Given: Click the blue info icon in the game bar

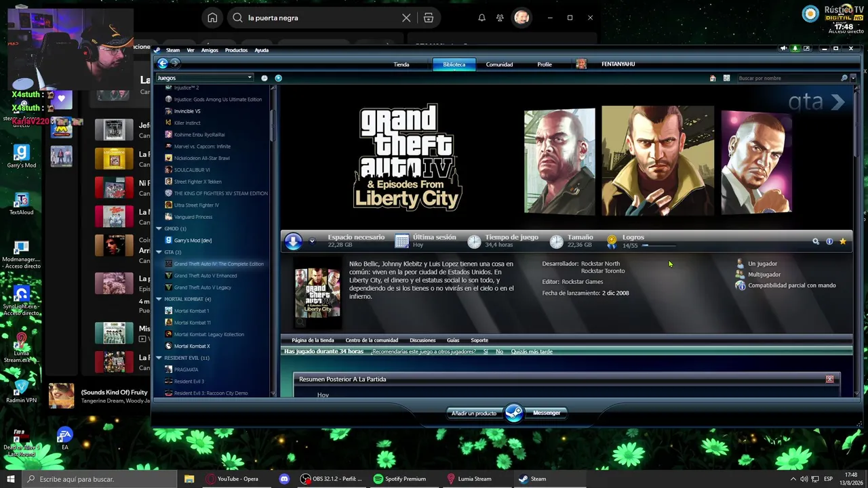Looking at the screenshot, I should pyautogui.click(x=829, y=241).
